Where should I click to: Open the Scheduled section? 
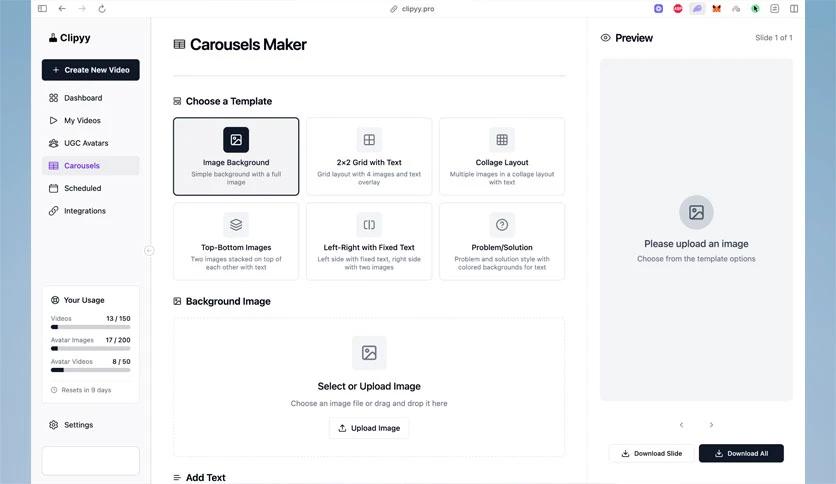83,188
